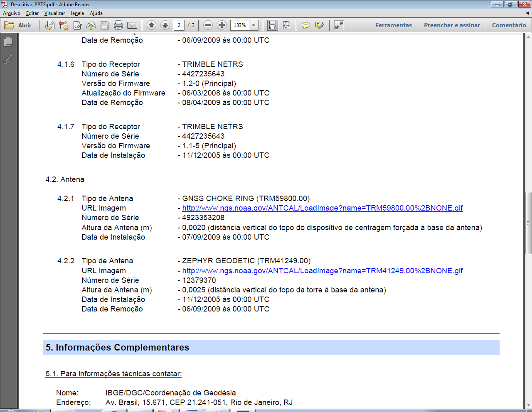The height and width of the screenshot is (412, 532).
Task: Click the sign document pen icon
Action: pyautogui.click(x=77, y=25)
